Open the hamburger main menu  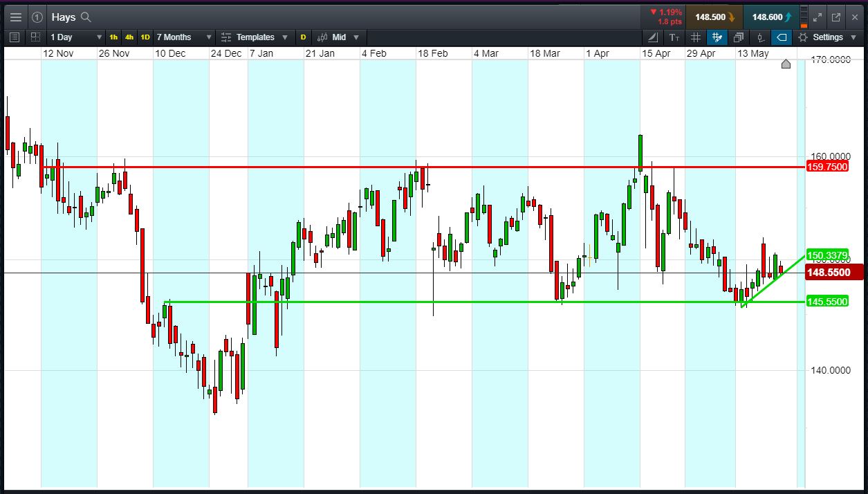pos(16,17)
